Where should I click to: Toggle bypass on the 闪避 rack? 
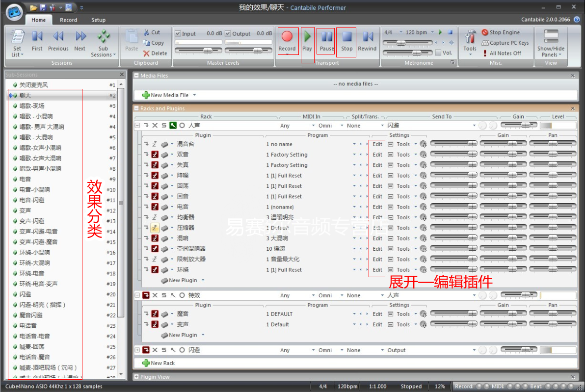click(x=146, y=350)
